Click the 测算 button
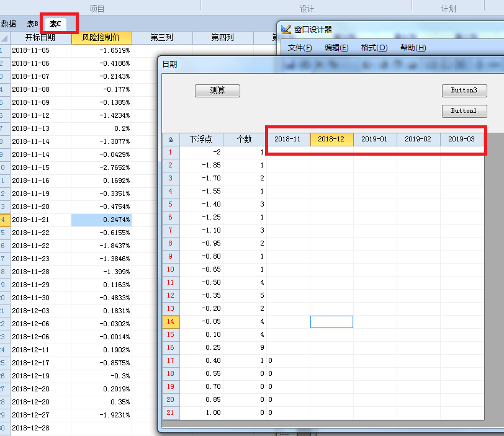504x436 pixels. tap(218, 91)
